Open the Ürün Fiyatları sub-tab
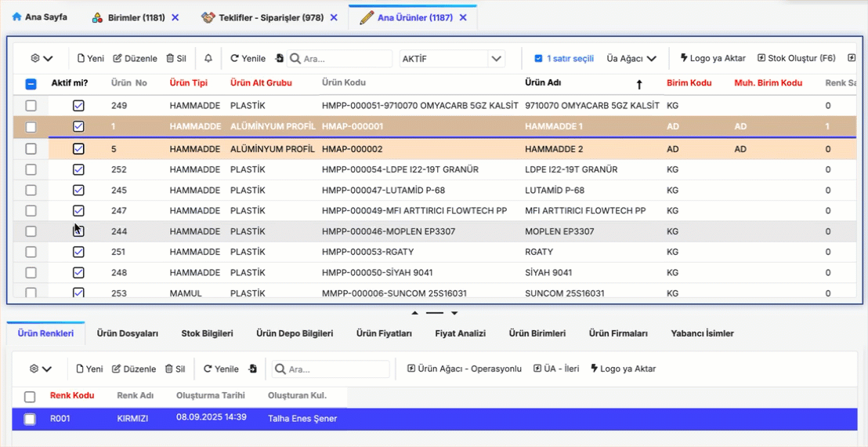868x447 pixels. pos(384,333)
